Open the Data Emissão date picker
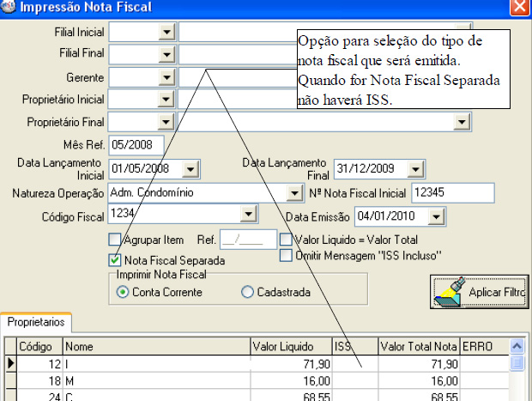Screen dimensions: 532x401 tap(436, 216)
